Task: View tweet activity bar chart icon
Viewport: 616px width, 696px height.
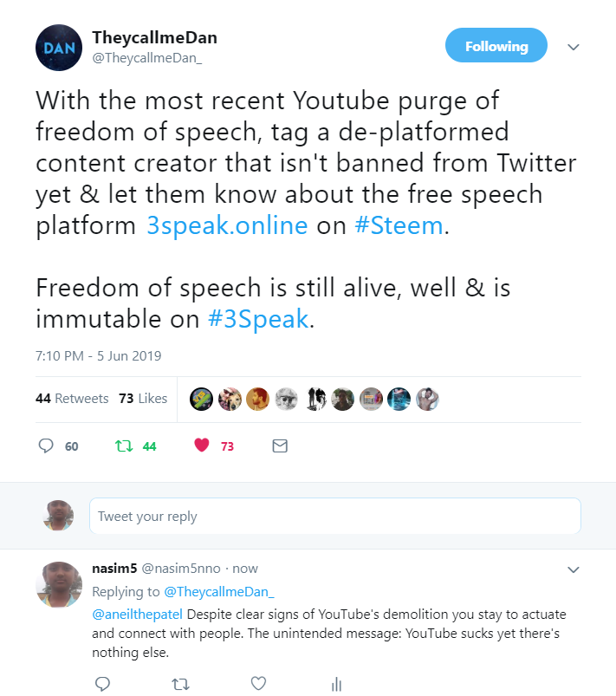Action: coord(336,684)
